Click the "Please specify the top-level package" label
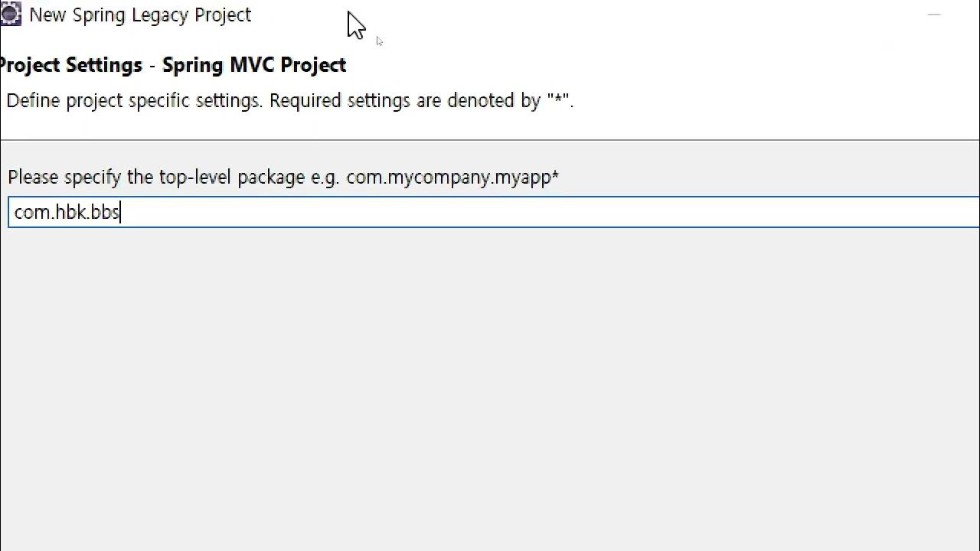980x551 pixels. pyautogui.click(x=156, y=178)
